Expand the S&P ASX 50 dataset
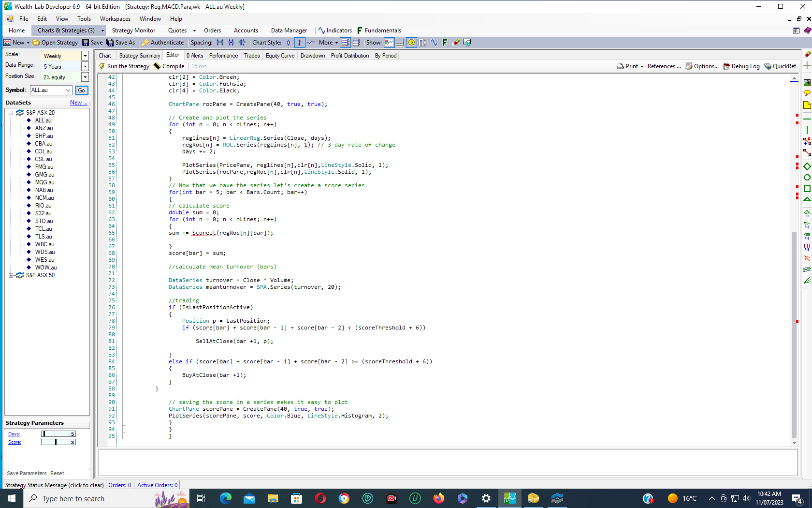Screen dimensions: 812x508 tap(11, 275)
